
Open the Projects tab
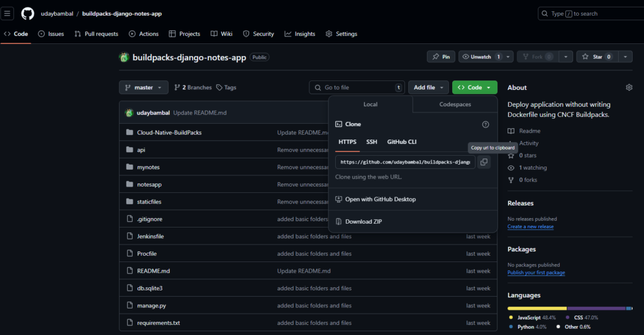tap(184, 34)
